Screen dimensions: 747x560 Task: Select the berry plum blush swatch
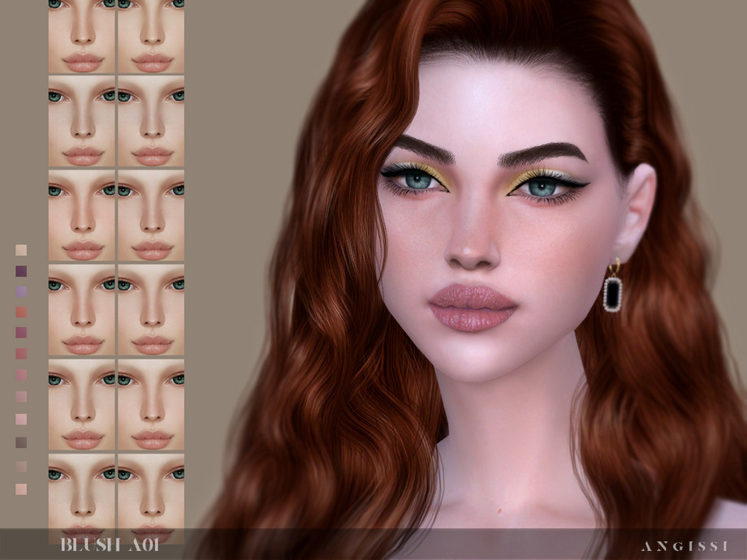point(21,333)
